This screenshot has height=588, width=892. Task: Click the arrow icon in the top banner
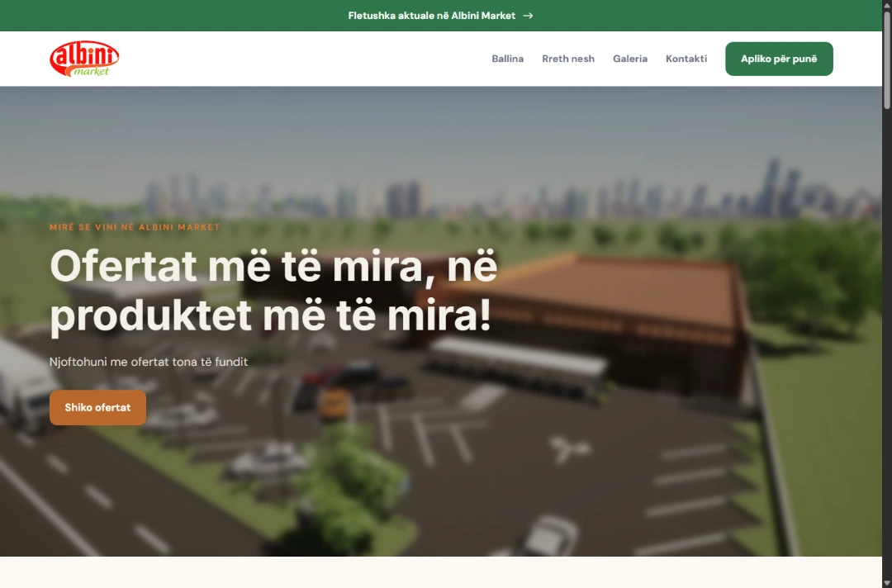528,16
